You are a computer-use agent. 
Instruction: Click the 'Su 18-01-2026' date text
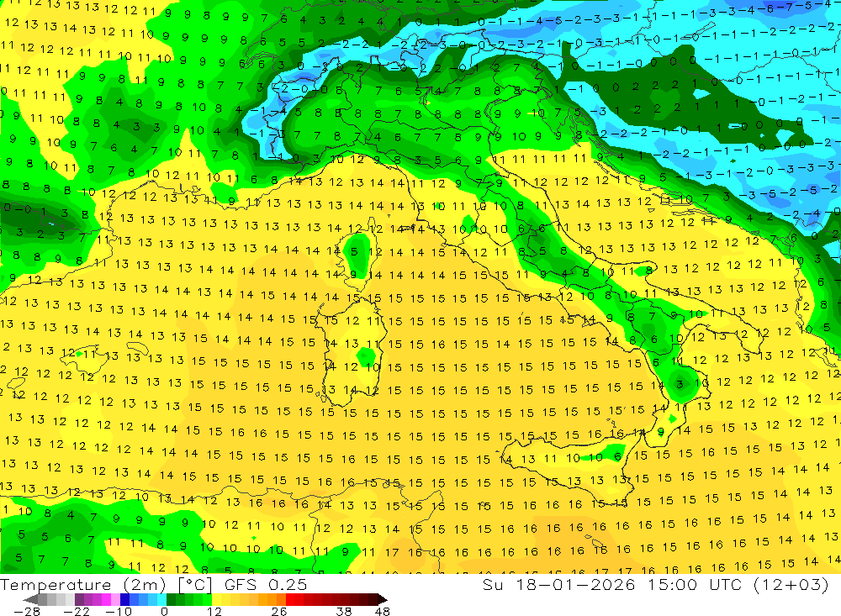tap(559, 584)
